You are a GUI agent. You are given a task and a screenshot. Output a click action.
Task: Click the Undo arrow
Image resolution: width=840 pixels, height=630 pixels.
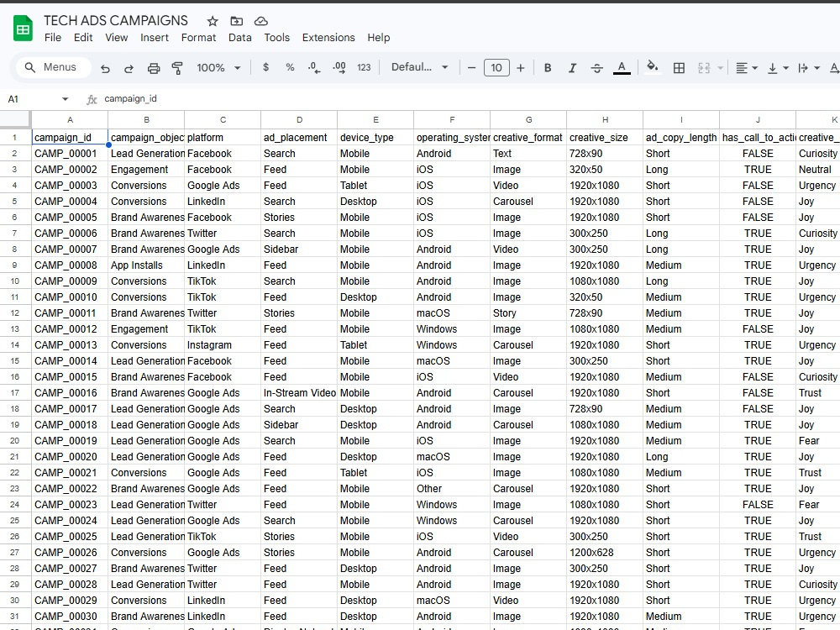(105, 68)
